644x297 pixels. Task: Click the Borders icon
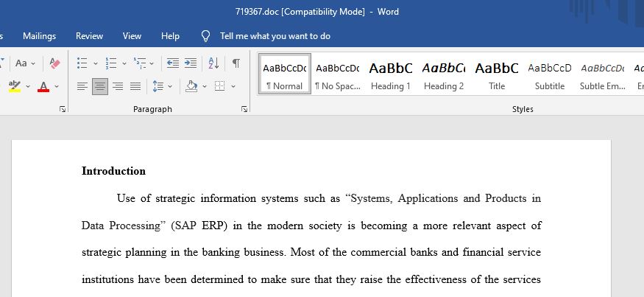tap(220, 86)
